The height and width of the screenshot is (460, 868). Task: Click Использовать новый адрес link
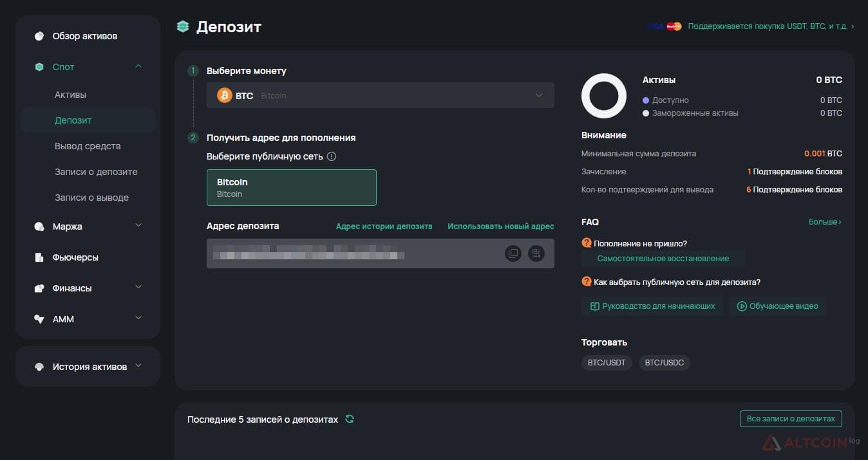(x=501, y=226)
